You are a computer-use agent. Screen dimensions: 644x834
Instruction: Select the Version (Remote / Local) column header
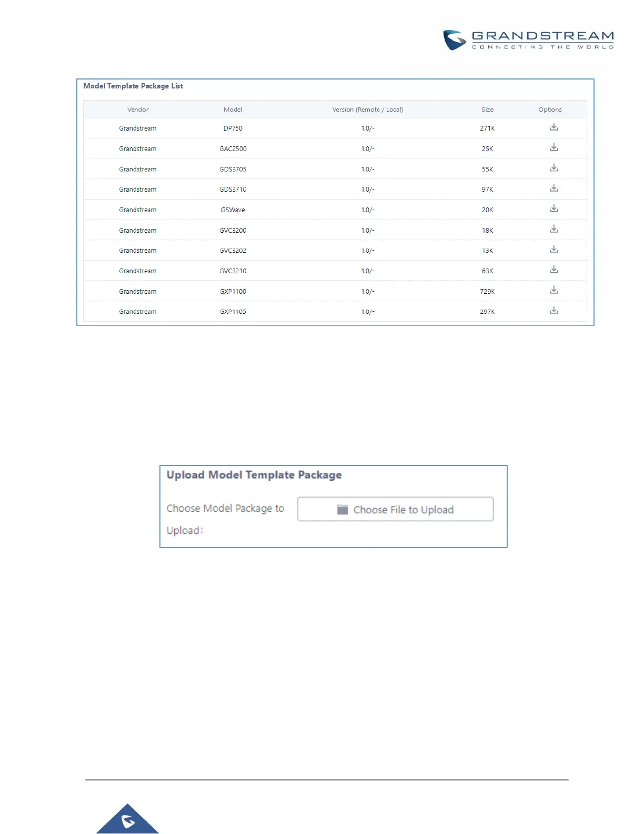pyautogui.click(x=368, y=110)
